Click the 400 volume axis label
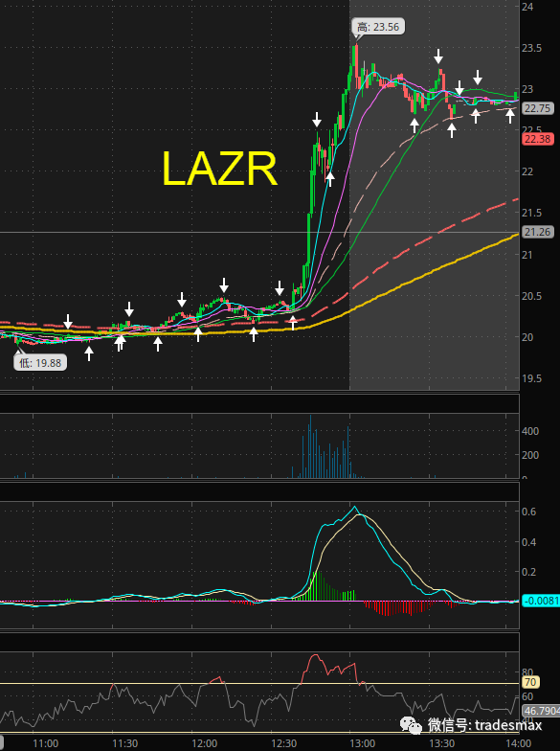The image size is (560, 751). point(530,431)
